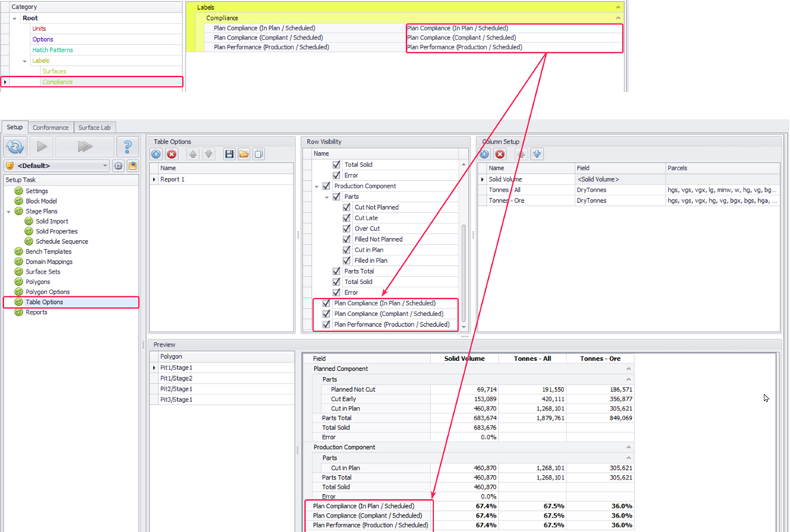Image resolution: width=790 pixels, height=532 pixels.
Task: Toggle Production Component checkbox
Action: [x=326, y=186]
